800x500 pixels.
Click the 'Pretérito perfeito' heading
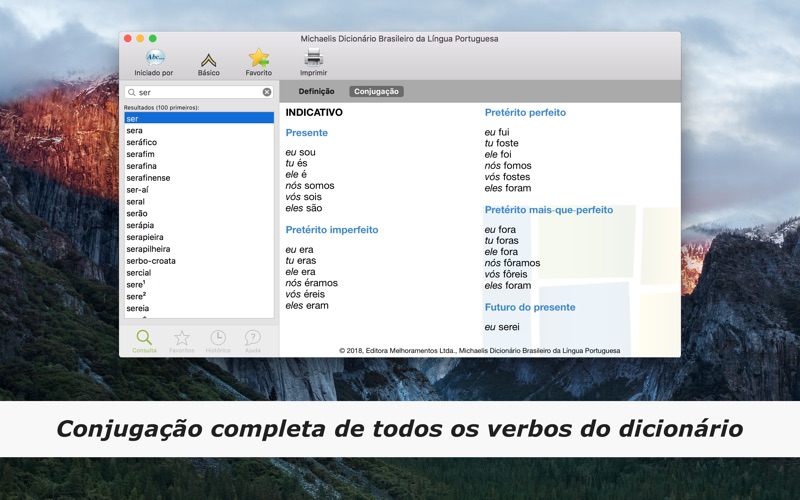pos(525,112)
